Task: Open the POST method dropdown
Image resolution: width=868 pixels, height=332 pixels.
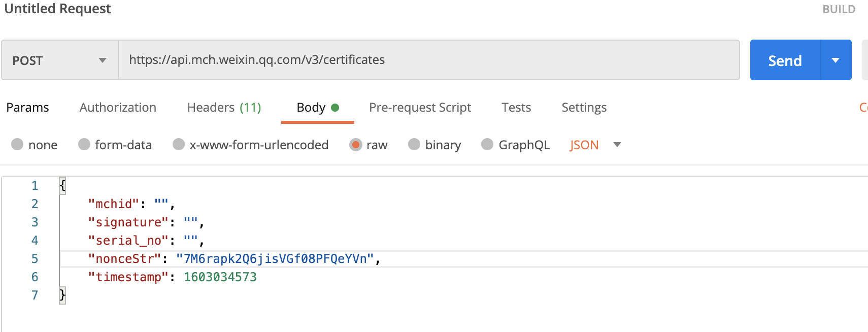Action: click(x=59, y=60)
